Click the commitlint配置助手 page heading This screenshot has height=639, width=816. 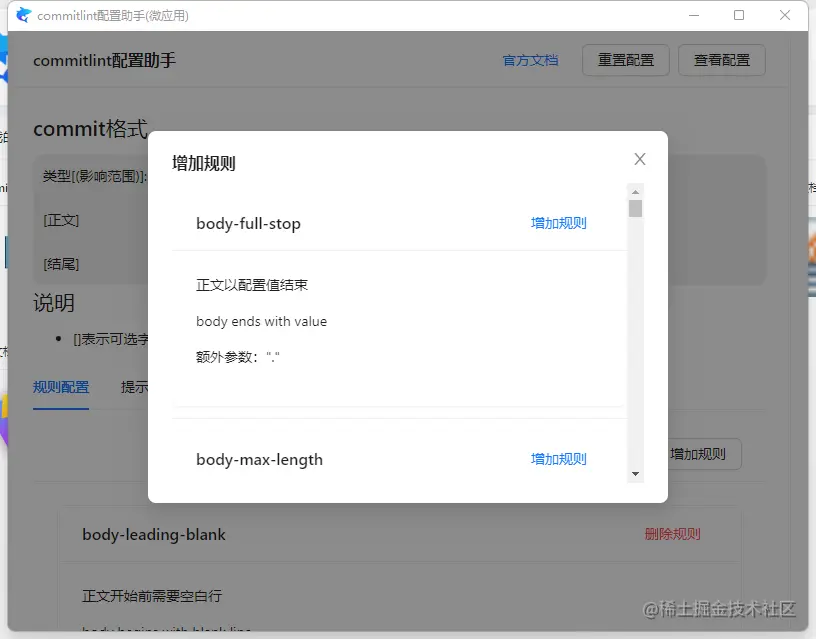[x=105, y=60]
